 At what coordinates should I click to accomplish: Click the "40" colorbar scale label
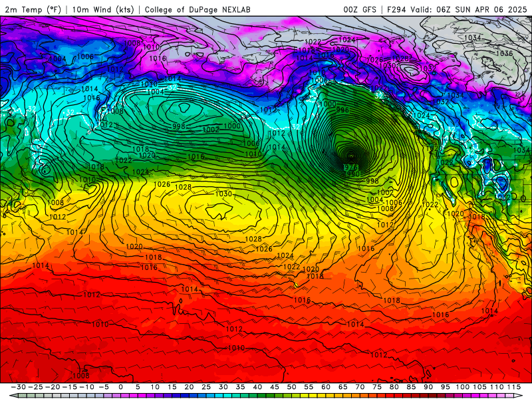[x=257, y=387]
